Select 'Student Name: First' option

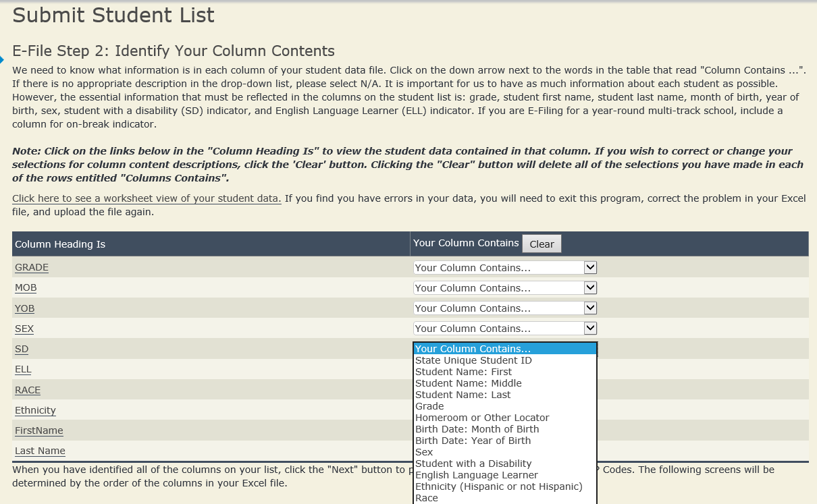coord(463,372)
